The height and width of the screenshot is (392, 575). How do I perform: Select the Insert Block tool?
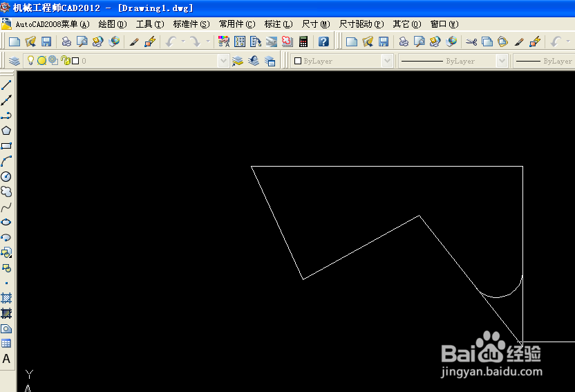(6, 252)
